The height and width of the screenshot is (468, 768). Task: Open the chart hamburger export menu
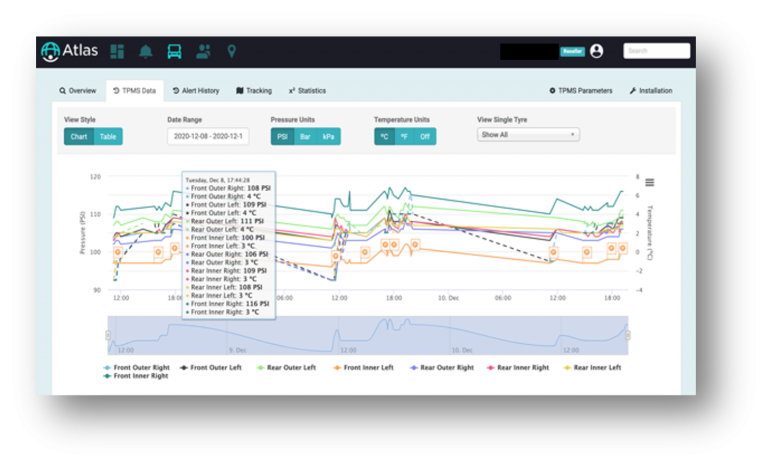(649, 183)
